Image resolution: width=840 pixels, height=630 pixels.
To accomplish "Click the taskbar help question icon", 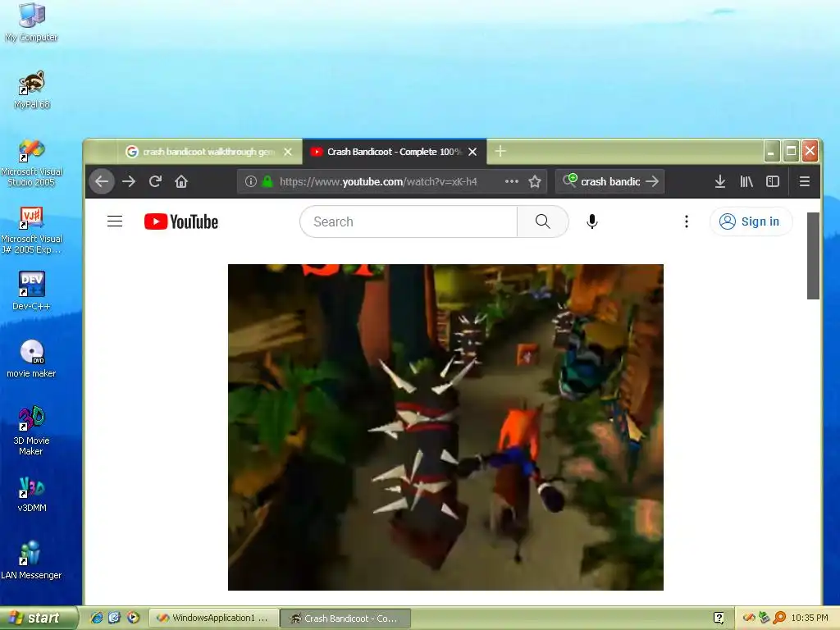I will [719, 619].
